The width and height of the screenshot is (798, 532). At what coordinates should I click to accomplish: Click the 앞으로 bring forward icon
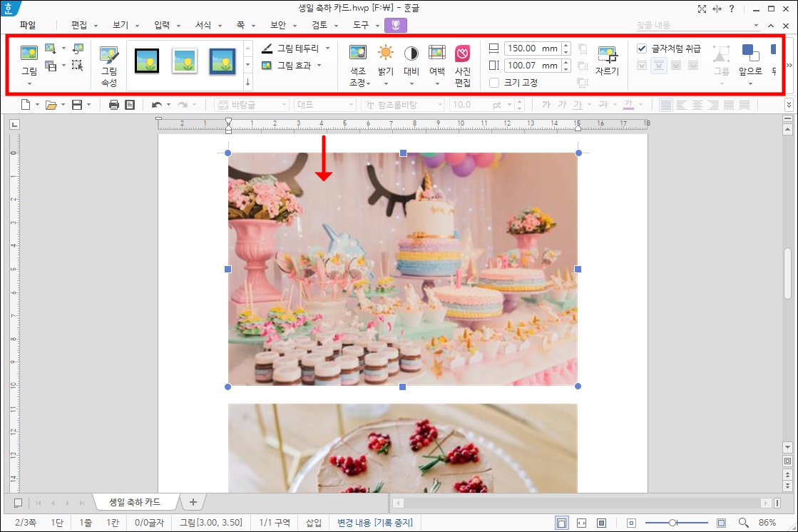750,53
